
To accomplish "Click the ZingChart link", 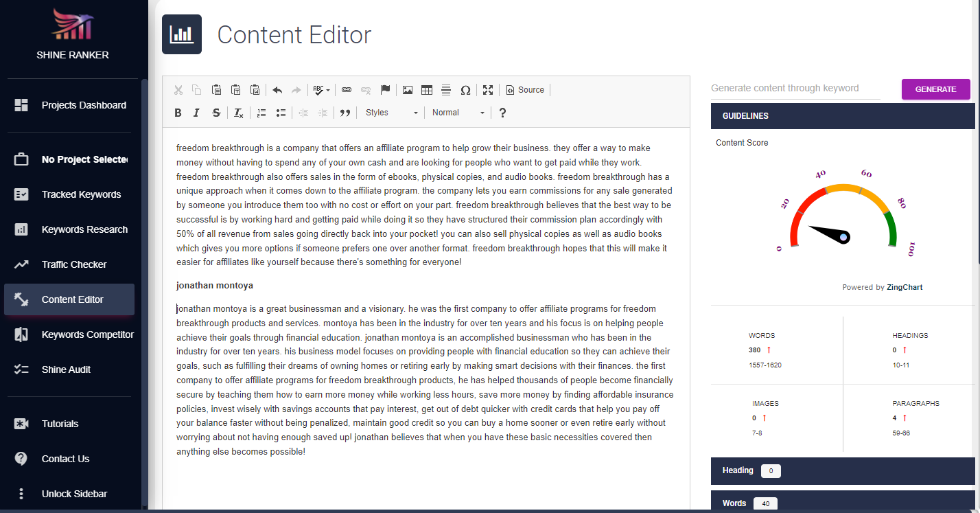I will 905,287.
